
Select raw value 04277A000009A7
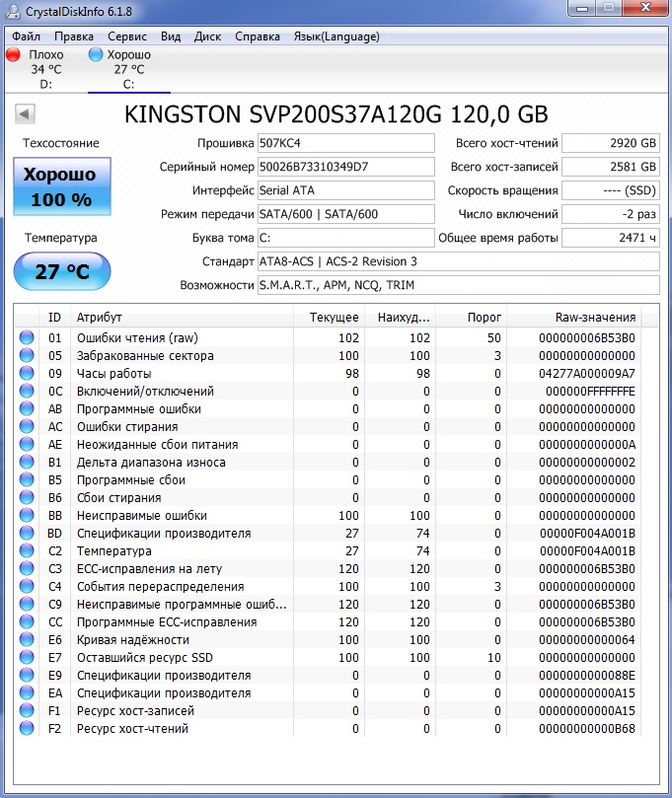tap(587, 374)
